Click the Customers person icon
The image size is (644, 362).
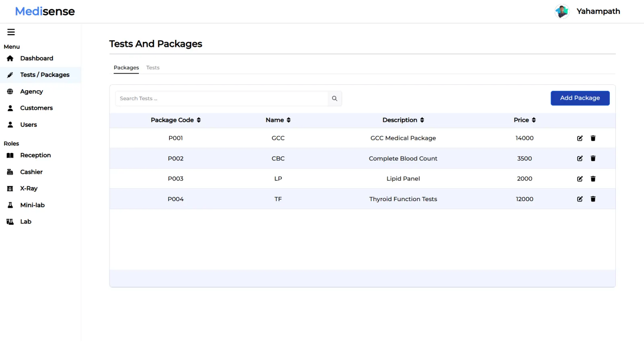click(x=10, y=108)
